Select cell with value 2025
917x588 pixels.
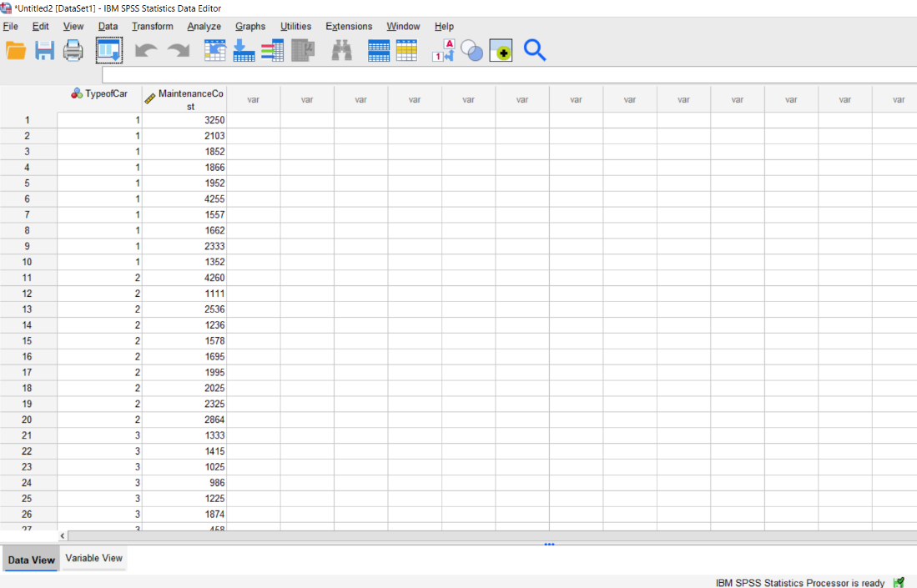(x=184, y=388)
